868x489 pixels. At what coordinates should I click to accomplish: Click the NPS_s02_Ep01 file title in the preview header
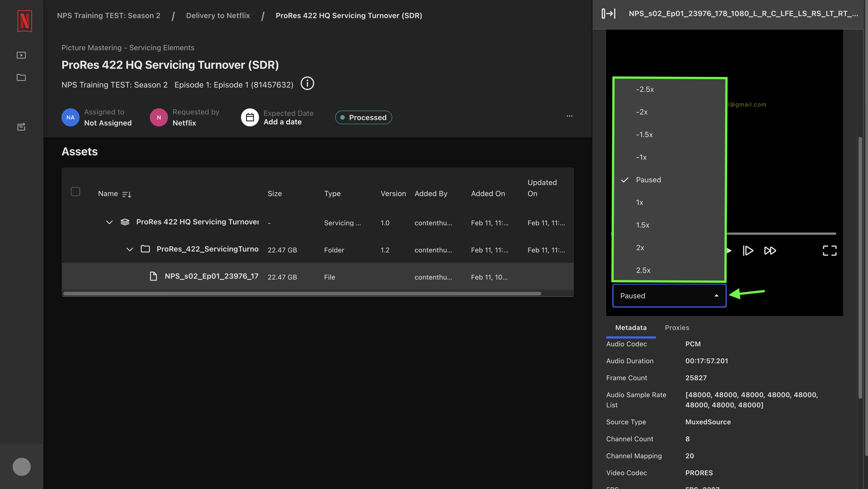pos(743,14)
